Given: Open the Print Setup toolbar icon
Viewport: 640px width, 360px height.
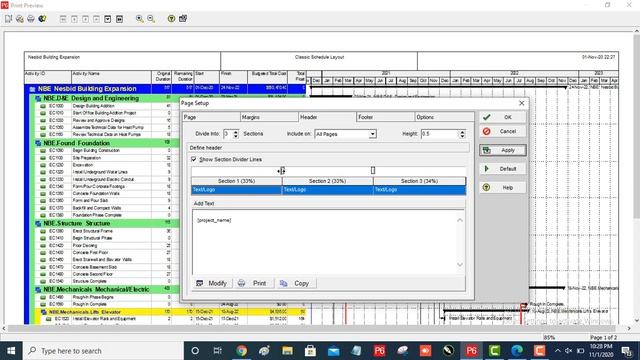Looking at the screenshot, I should click(x=20, y=19).
